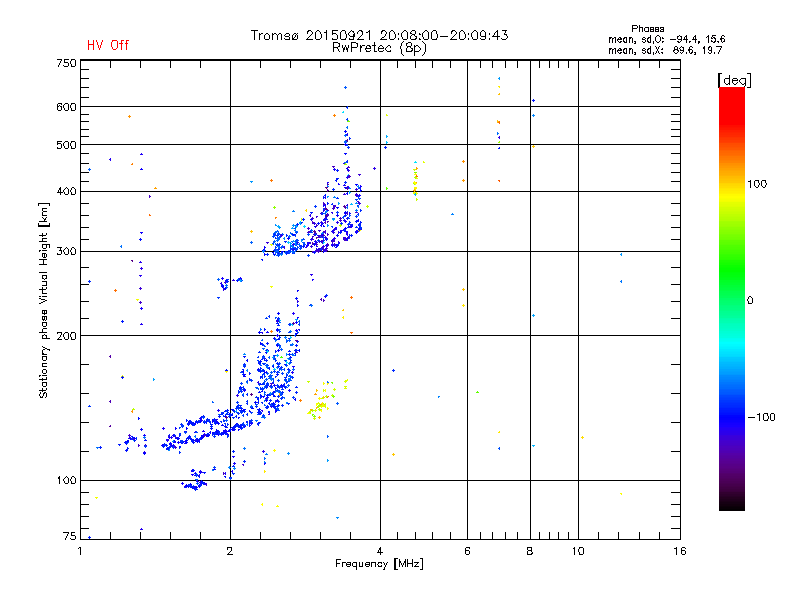Select the 'mean, sd,O: -94.4, 15.6' line

[x=666, y=39]
